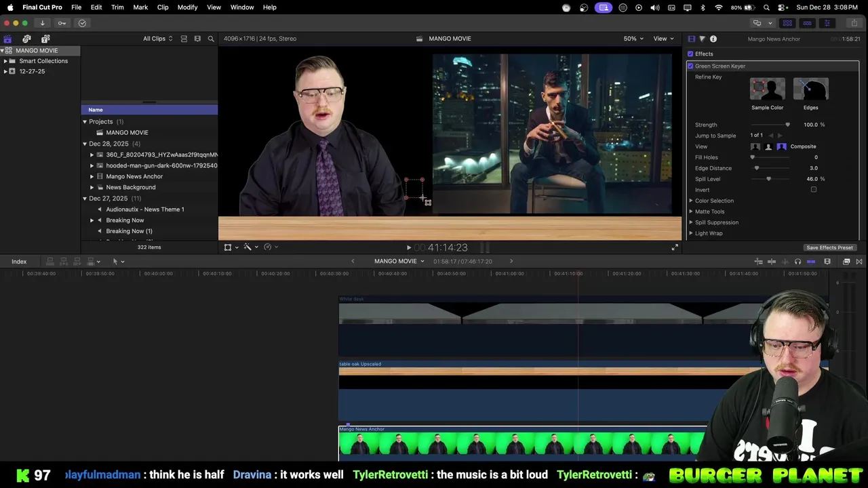868x488 pixels.
Task: Open the Mark menu
Action: [140, 7]
